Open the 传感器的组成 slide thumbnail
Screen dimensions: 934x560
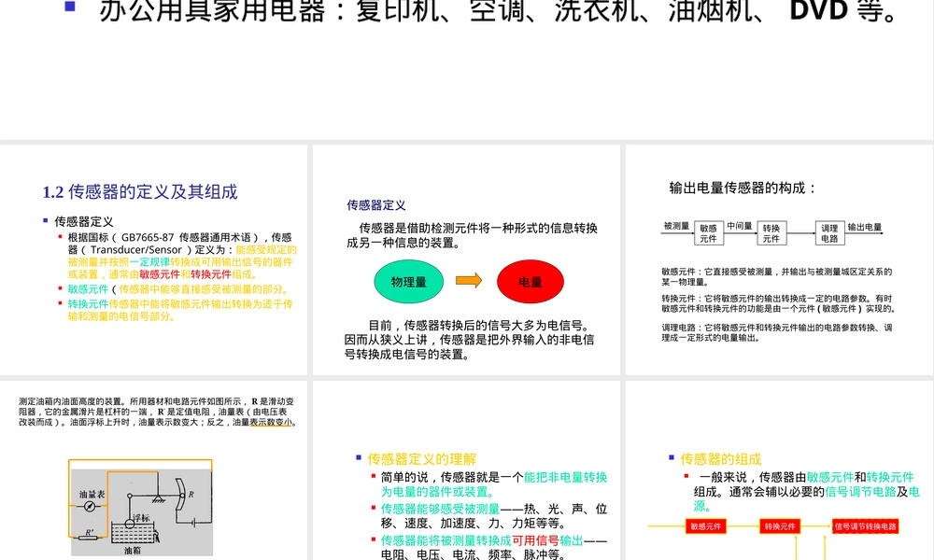[x=779, y=470]
